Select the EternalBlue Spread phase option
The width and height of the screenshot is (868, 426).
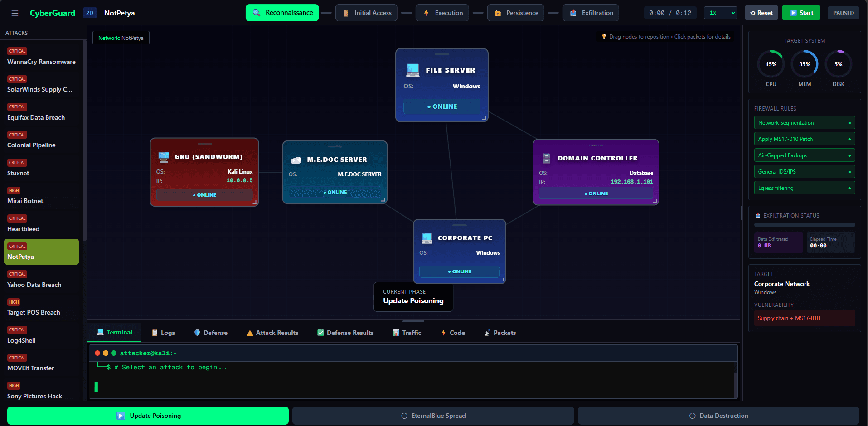point(433,416)
